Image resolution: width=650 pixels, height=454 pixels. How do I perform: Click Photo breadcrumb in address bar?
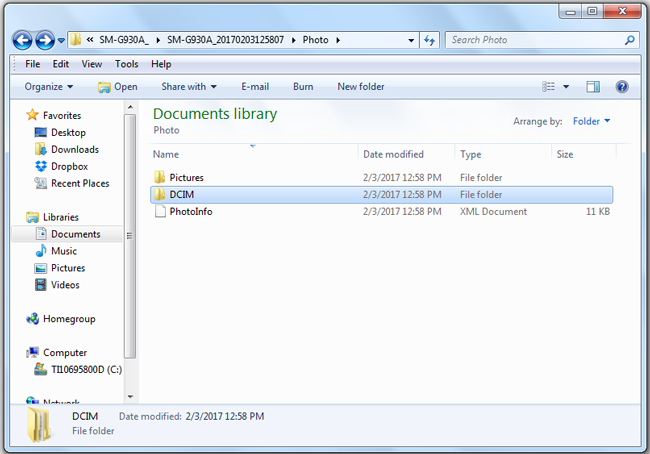pos(315,40)
